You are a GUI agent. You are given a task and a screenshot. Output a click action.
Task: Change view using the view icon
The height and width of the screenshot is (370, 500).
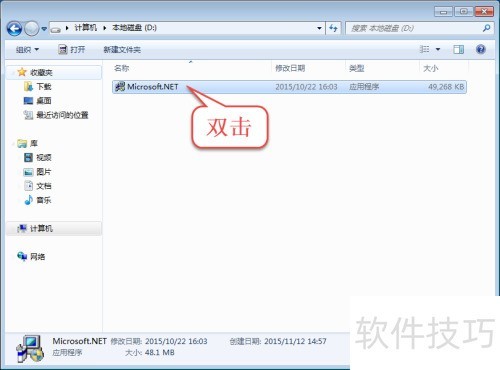(424, 49)
